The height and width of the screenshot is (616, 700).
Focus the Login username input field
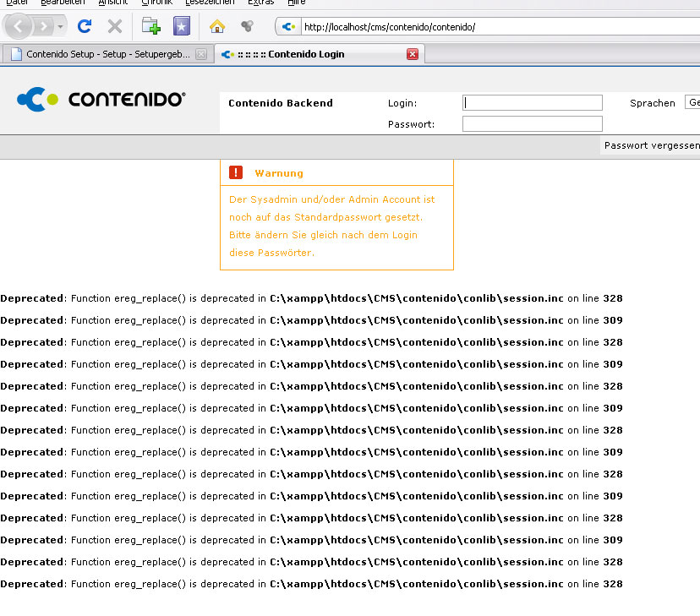tap(533, 103)
